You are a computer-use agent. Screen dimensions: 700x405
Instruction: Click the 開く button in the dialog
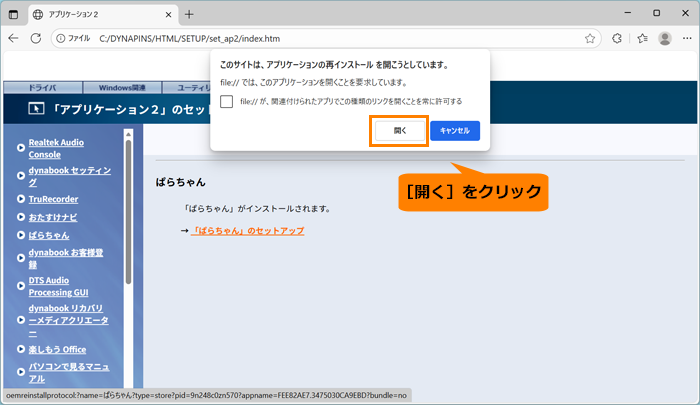point(400,130)
